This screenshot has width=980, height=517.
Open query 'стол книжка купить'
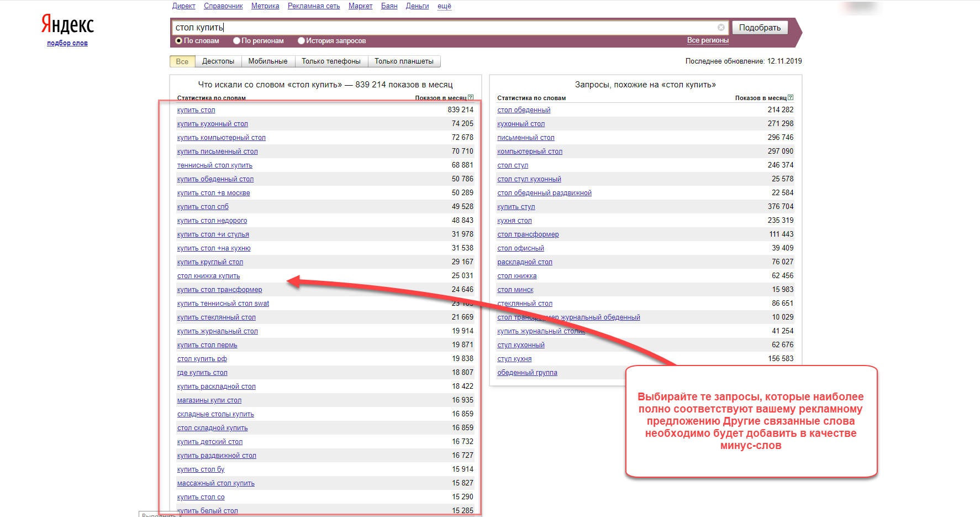click(209, 276)
